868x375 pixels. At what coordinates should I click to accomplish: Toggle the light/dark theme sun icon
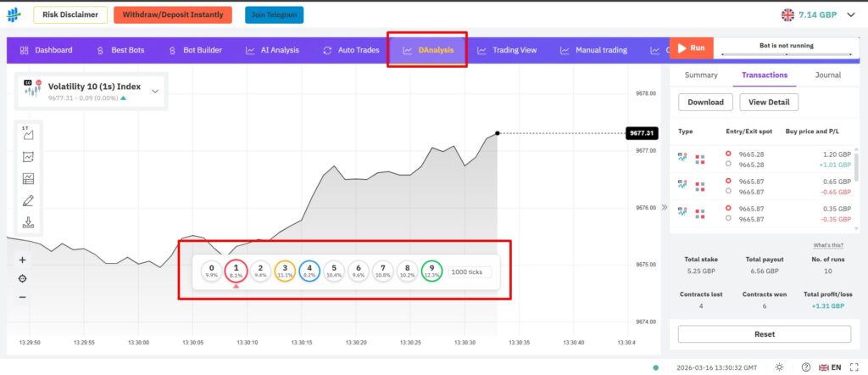tap(780, 367)
